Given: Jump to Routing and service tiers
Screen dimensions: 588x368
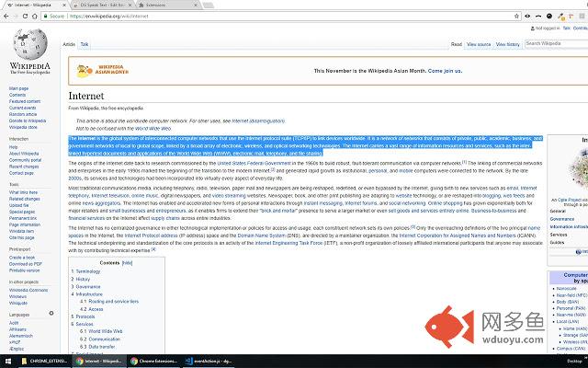Looking at the screenshot, I should (114, 302).
